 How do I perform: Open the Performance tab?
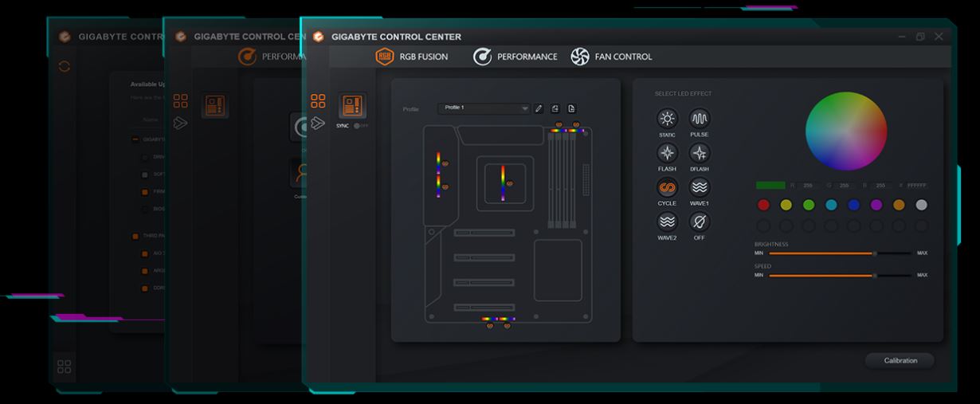point(515,57)
